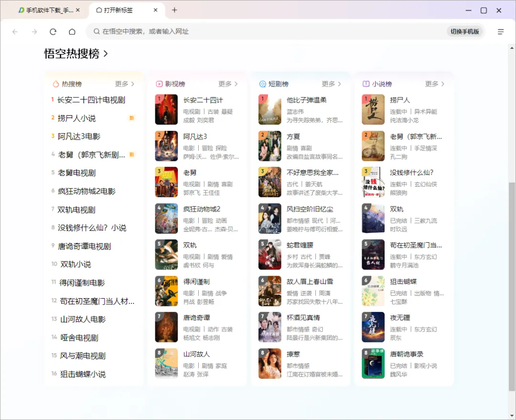Open hot search 捞尸人小说

[76, 118]
